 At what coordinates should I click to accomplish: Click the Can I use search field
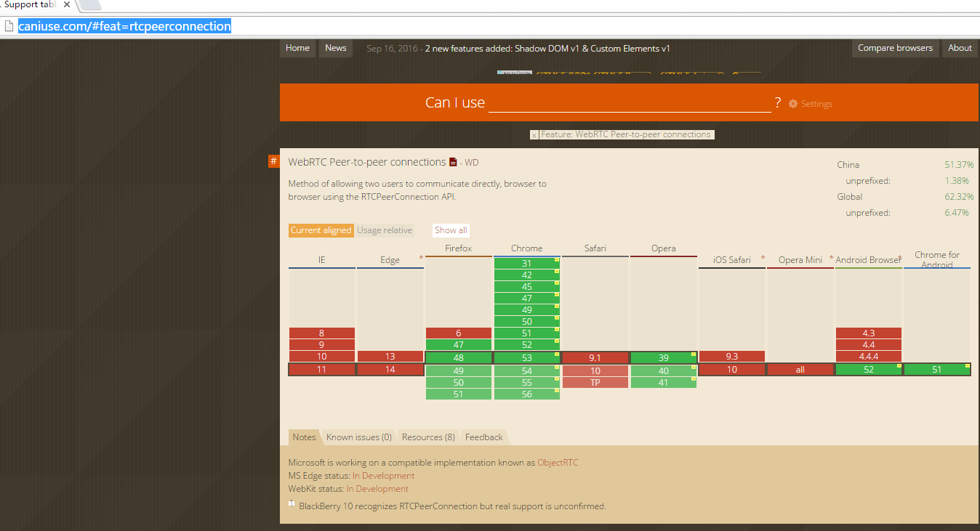(630, 102)
